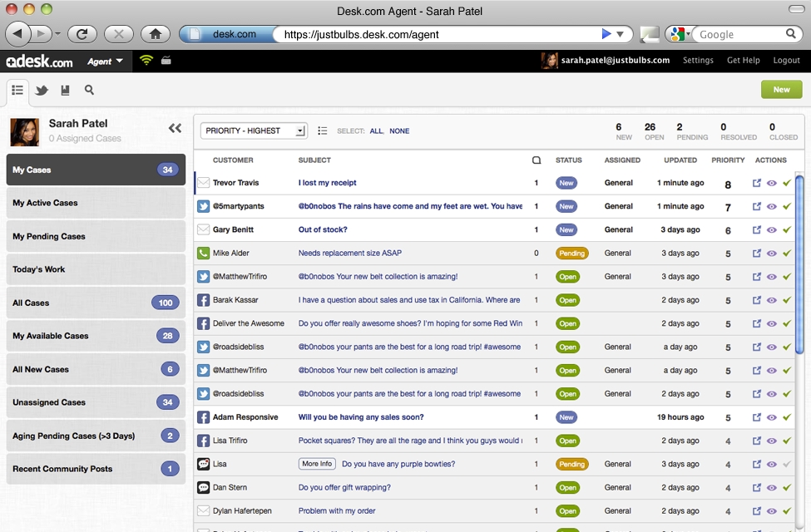Open the case filters list tab icon
Screen dimensions: 811x532
click(x=17, y=90)
